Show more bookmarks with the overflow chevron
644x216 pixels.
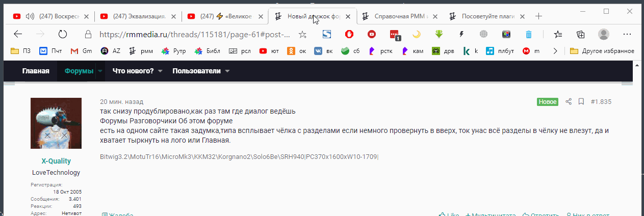click(555, 51)
